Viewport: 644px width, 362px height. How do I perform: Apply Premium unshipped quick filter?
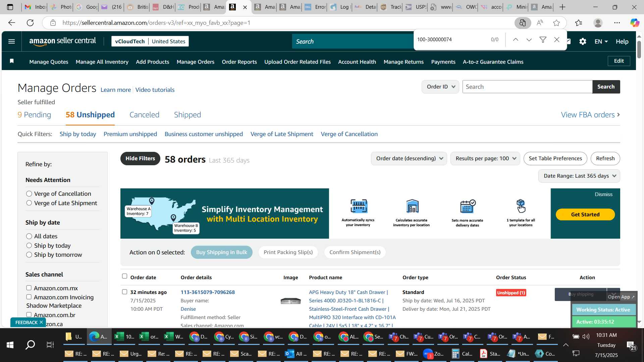(130, 134)
